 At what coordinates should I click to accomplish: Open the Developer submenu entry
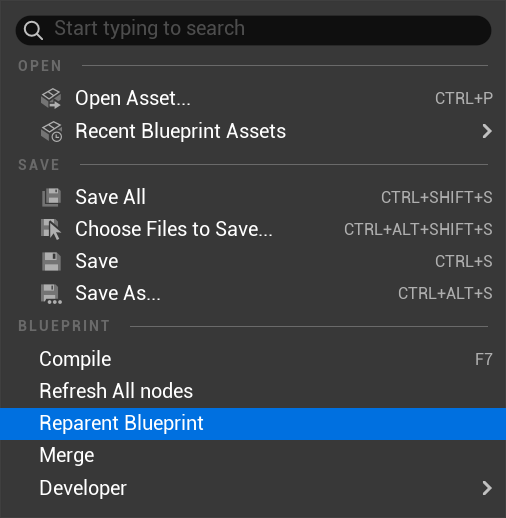pyautogui.click(x=253, y=488)
